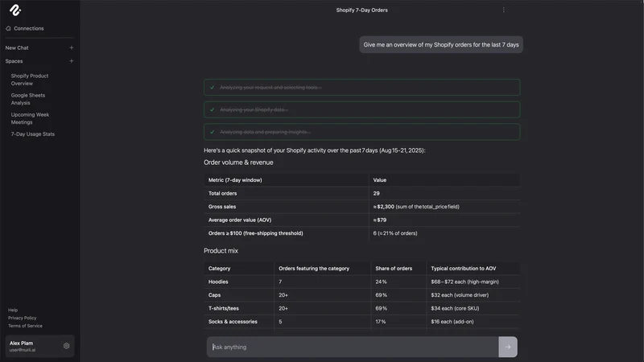Image resolution: width=644 pixels, height=362 pixels.
Task: Click the 'Metric (7-day window)' column header
Action: coord(235,179)
